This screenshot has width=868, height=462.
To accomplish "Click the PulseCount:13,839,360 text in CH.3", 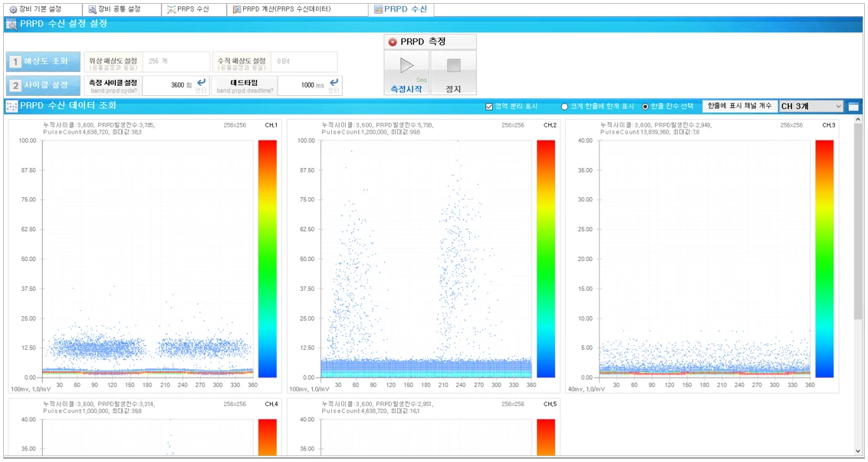I will (x=634, y=133).
